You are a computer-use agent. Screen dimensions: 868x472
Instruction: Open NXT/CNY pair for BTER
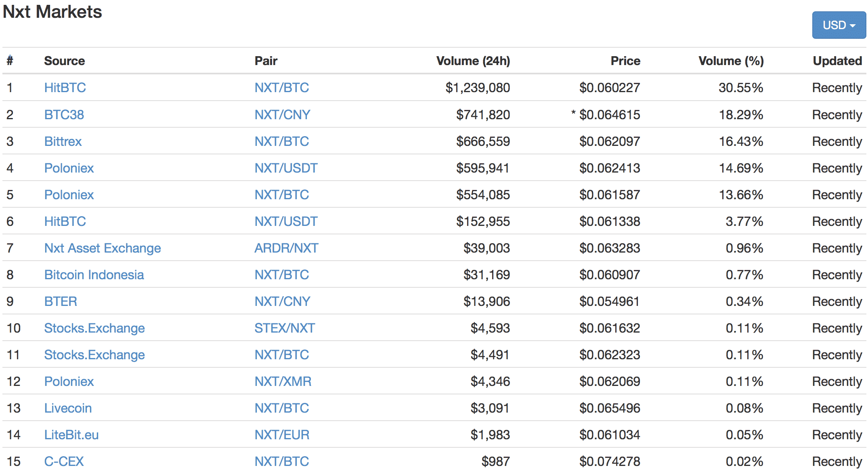(283, 301)
